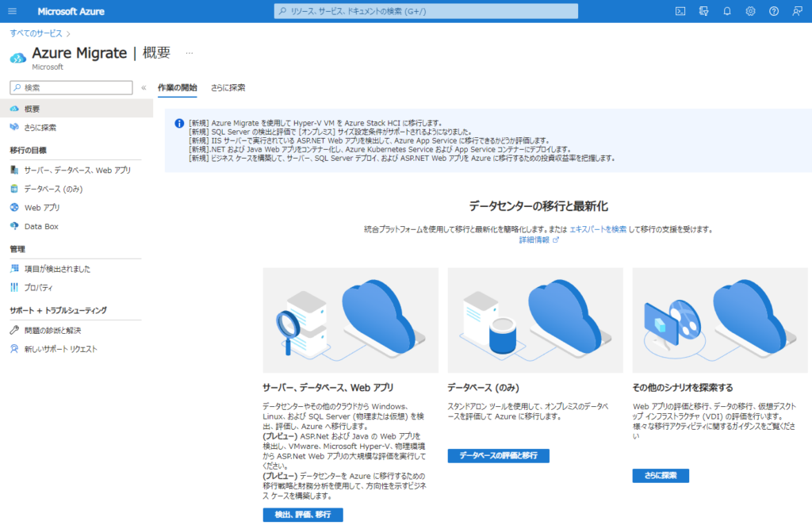Viewport: 812px width, 529px height.
Task: Click the サポート + トラブルシューティング section label
Action: click(x=58, y=310)
